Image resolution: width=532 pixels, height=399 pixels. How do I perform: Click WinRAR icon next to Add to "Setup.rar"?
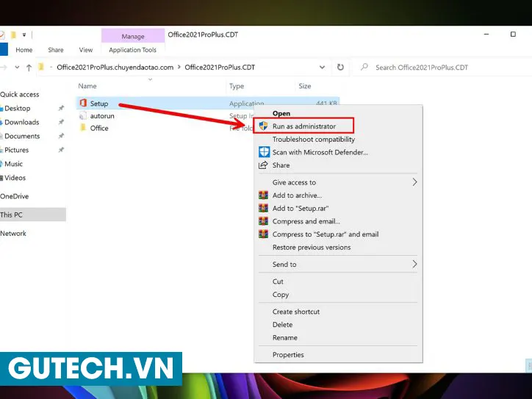tap(263, 208)
